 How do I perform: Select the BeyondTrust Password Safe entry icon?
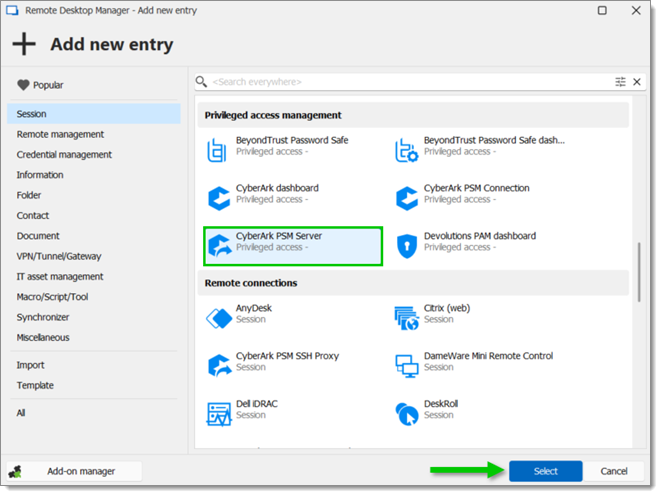[x=217, y=150]
